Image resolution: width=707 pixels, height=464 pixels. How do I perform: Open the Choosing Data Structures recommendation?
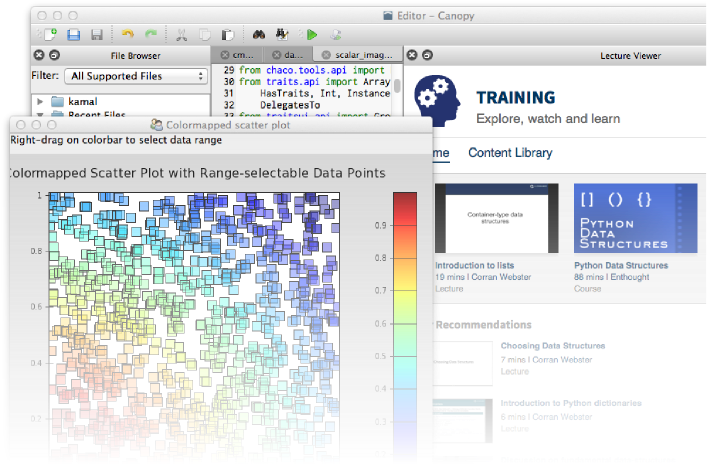click(x=553, y=346)
